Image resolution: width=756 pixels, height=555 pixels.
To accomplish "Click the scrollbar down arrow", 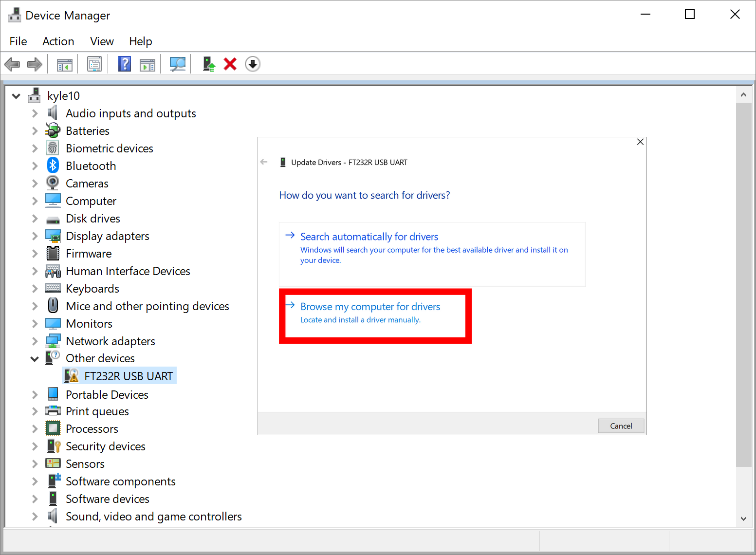I will coord(743,518).
